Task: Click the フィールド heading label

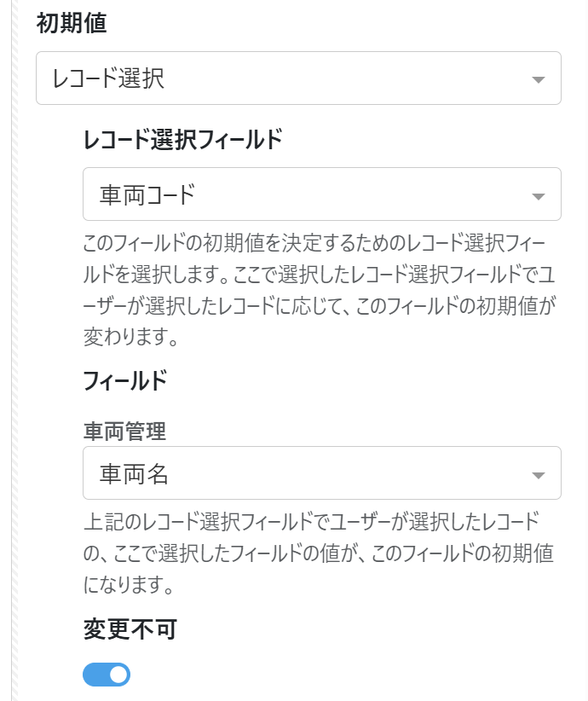Action: [124, 381]
